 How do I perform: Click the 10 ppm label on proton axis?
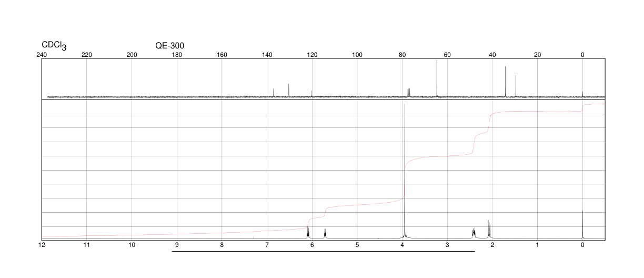(x=132, y=245)
